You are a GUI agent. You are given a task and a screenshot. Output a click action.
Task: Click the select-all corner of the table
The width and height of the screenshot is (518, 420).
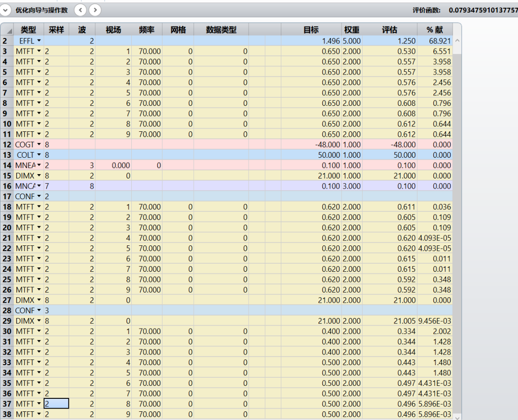7,30
